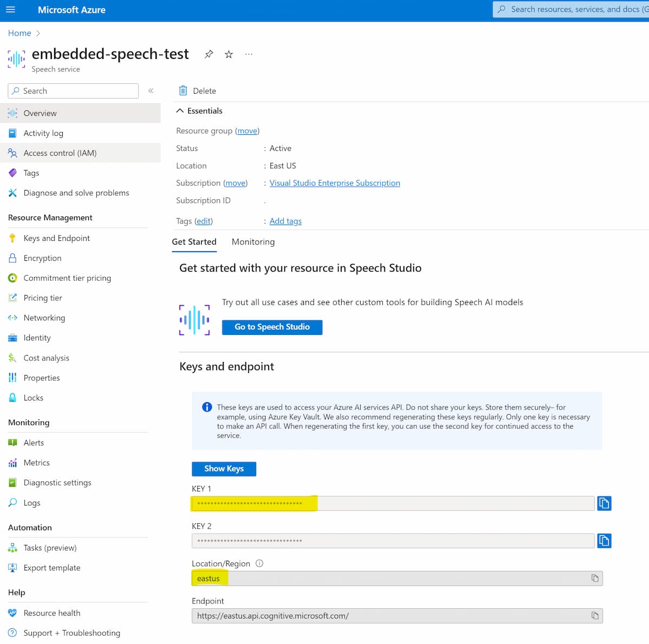The width and height of the screenshot is (649, 644).
Task: Delete the speech resource
Action: 196,90
